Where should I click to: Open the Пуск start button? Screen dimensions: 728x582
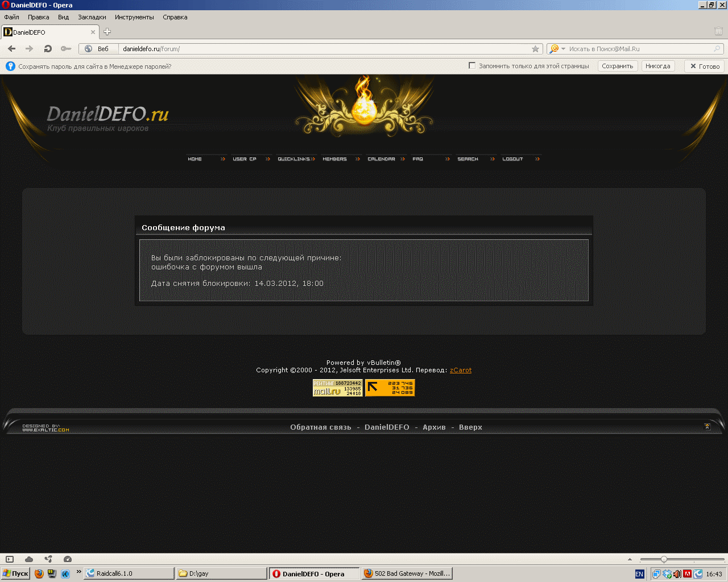[15, 573]
